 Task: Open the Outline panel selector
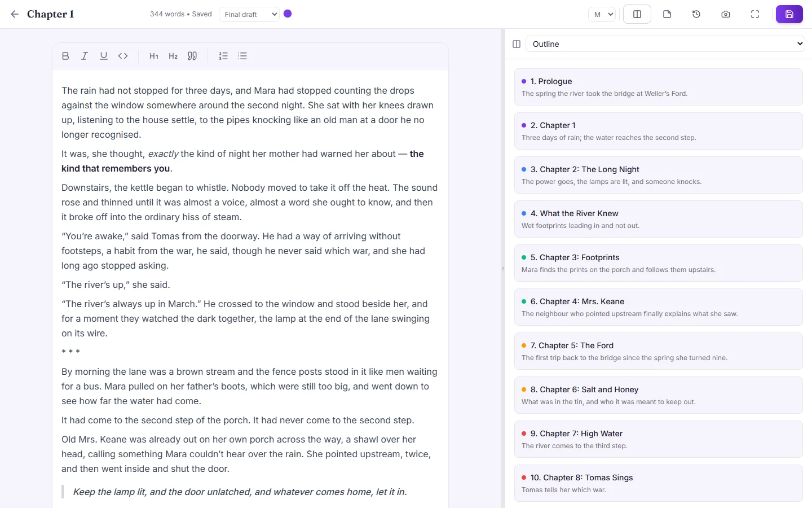pos(665,44)
